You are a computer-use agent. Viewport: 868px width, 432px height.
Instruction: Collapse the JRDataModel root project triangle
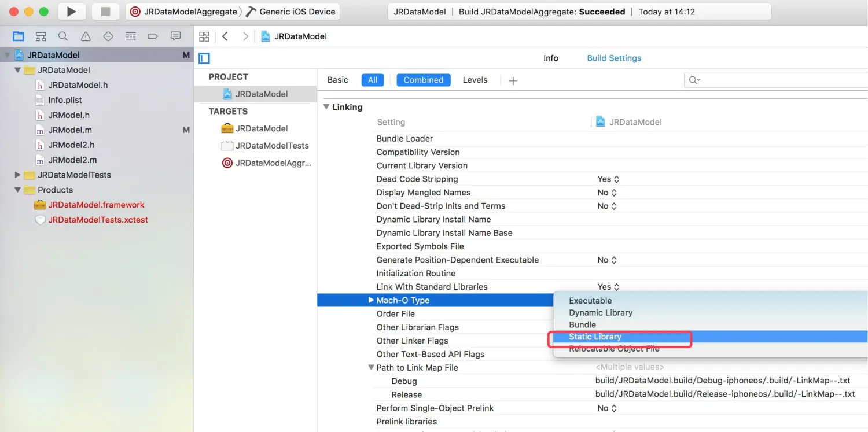(x=7, y=55)
